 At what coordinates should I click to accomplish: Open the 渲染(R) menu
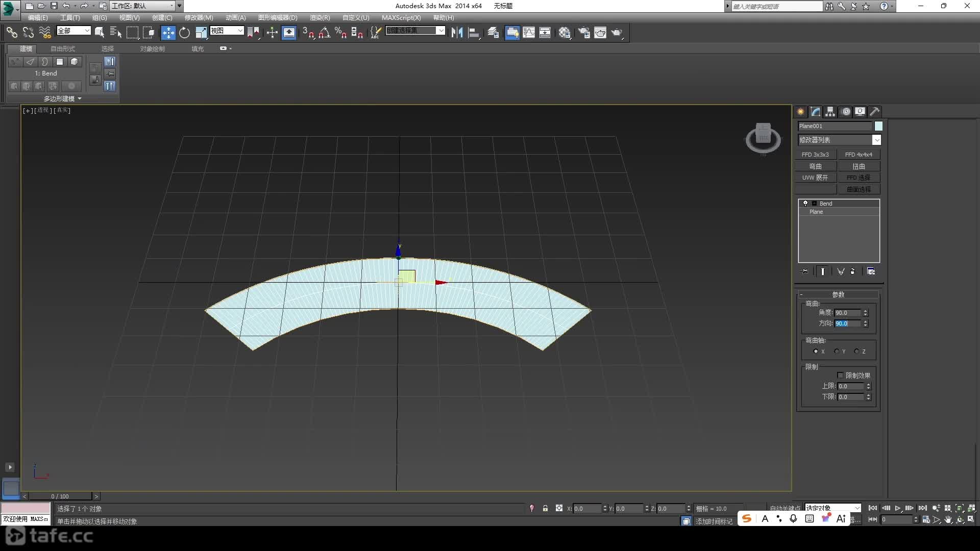pyautogui.click(x=320, y=17)
